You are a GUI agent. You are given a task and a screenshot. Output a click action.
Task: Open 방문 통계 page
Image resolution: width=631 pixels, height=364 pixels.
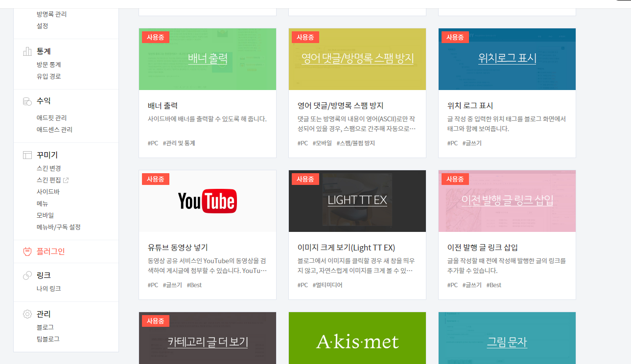[48, 65]
